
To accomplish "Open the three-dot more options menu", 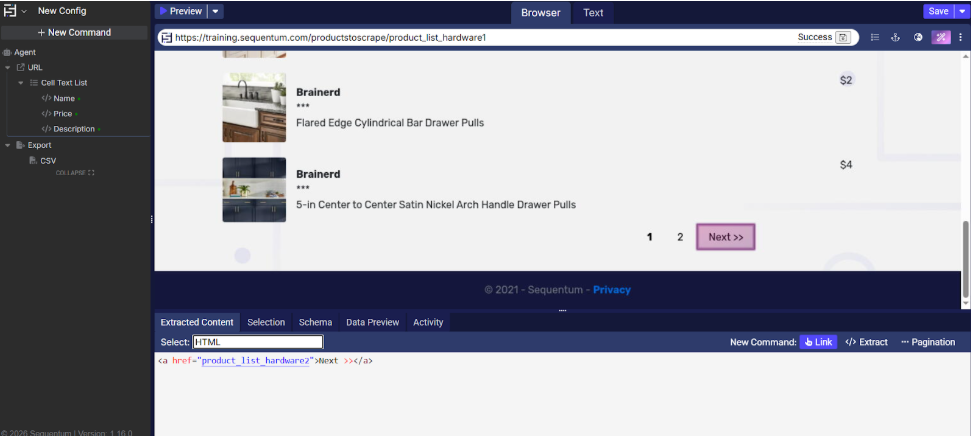I will click(x=960, y=37).
